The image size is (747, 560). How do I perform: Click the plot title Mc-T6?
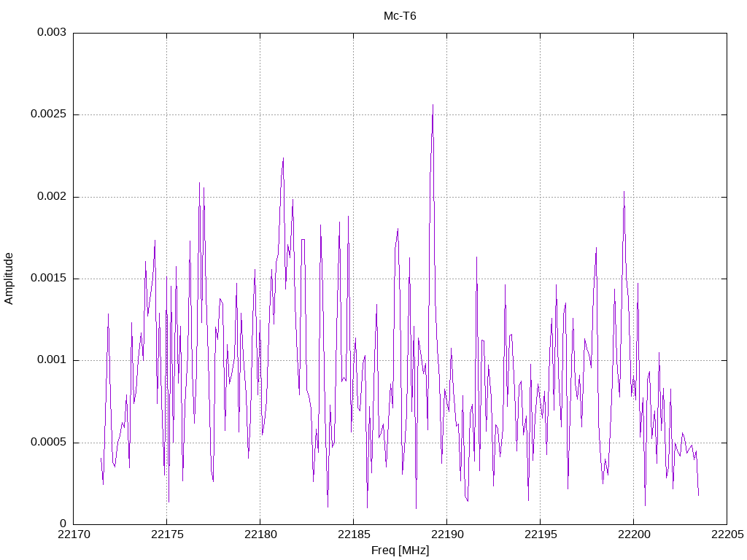pos(400,16)
